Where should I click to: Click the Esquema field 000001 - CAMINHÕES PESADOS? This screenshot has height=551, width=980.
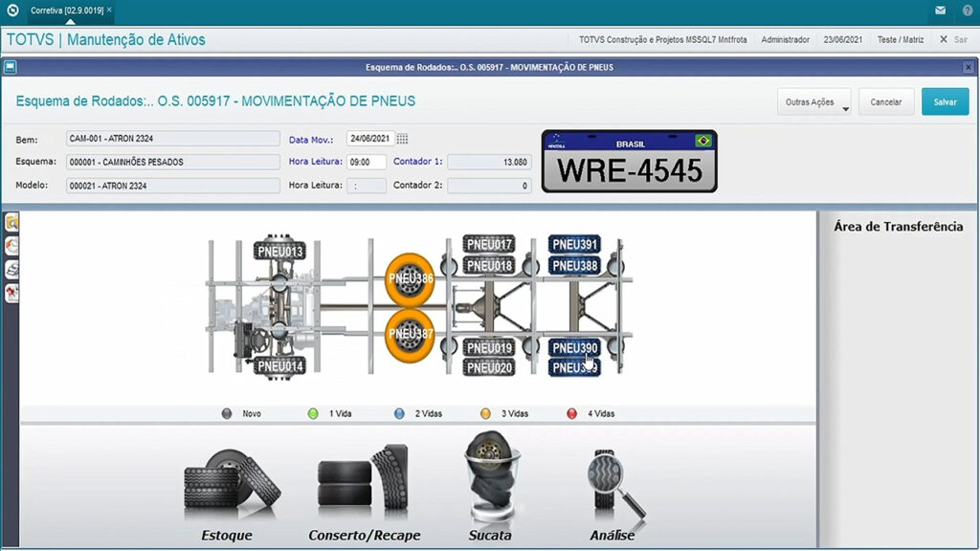point(172,162)
